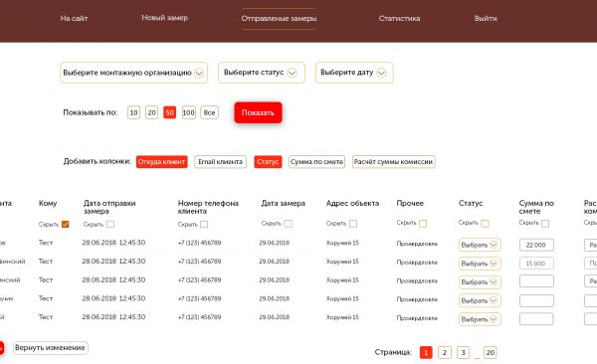The height and width of the screenshot is (364, 597).
Task: Click the Страница: label
Action: coord(393,352)
